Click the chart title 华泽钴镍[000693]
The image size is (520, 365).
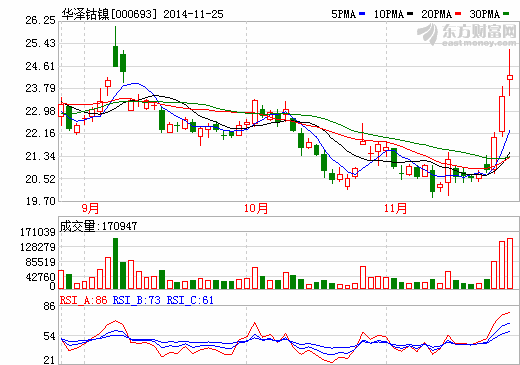click(x=109, y=14)
